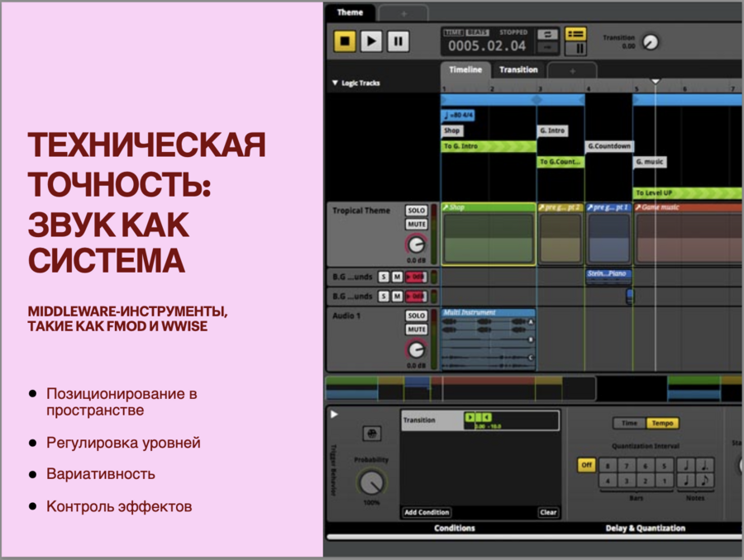
Task: Select the To Level UP transition region
Action: [x=688, y=193]
